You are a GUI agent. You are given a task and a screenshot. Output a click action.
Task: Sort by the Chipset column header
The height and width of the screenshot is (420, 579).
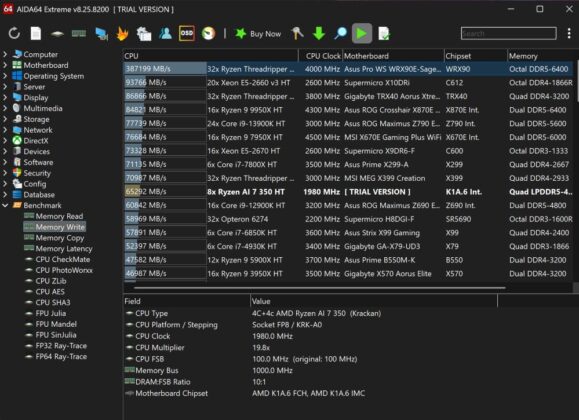pyautogui.click(x=476, y=56)
